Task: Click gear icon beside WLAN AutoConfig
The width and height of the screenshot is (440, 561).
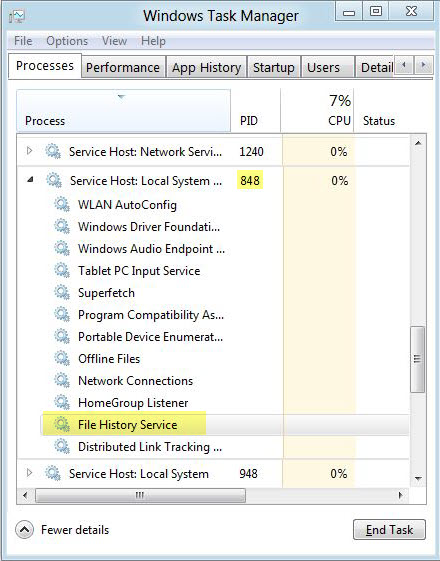Action: (62, 205)
